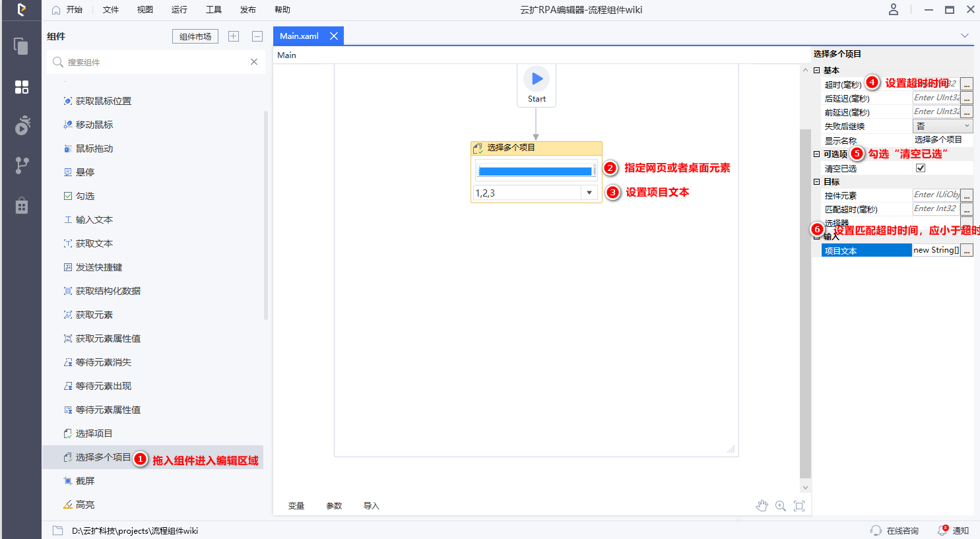The width and height of the screenshot is (980, 539).
Task: Open the 失败后继续 dropdown
Action: pyautogui.click(x=942, y=126)
